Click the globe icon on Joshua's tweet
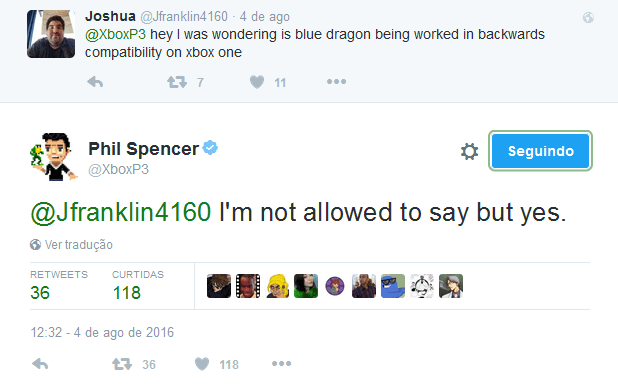 point(588,17)
